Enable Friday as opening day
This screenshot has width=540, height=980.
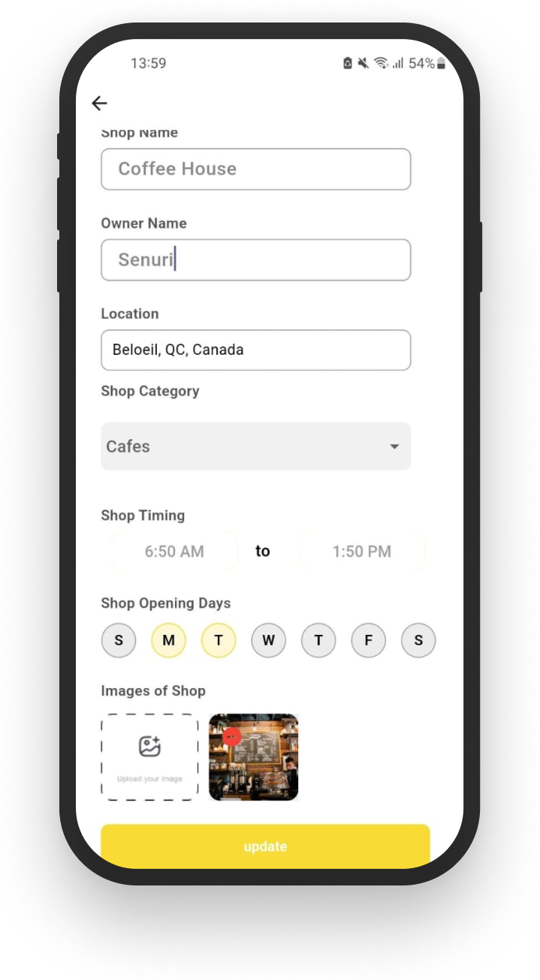(x=368, y=641)
